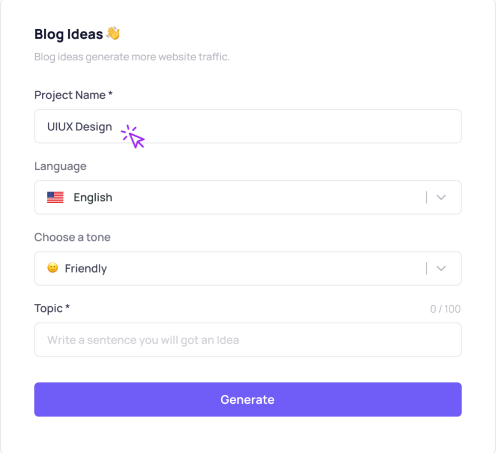Click the Project Name label
This screenshot has height=453, width=496.
coord(73,95)
